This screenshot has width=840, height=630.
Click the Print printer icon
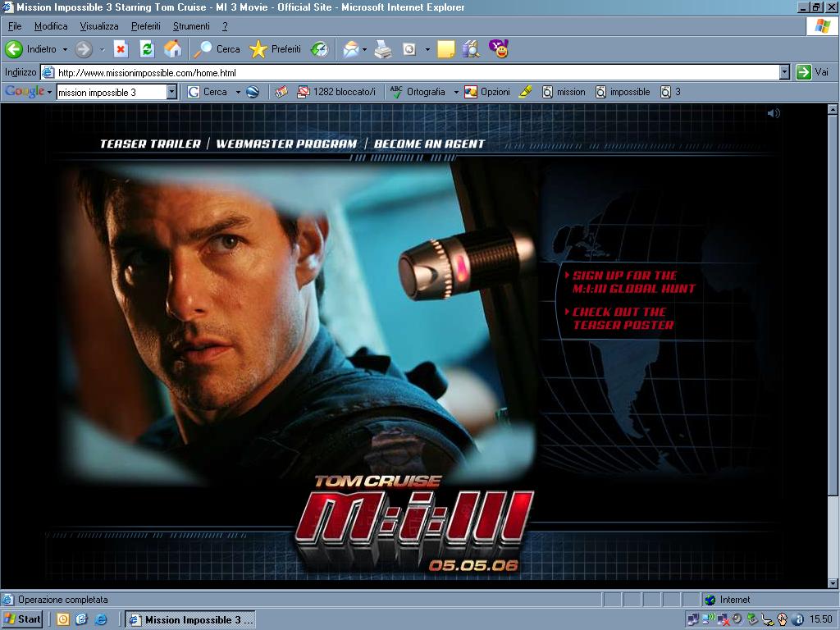pyautogui.click(x=383, y=49)
